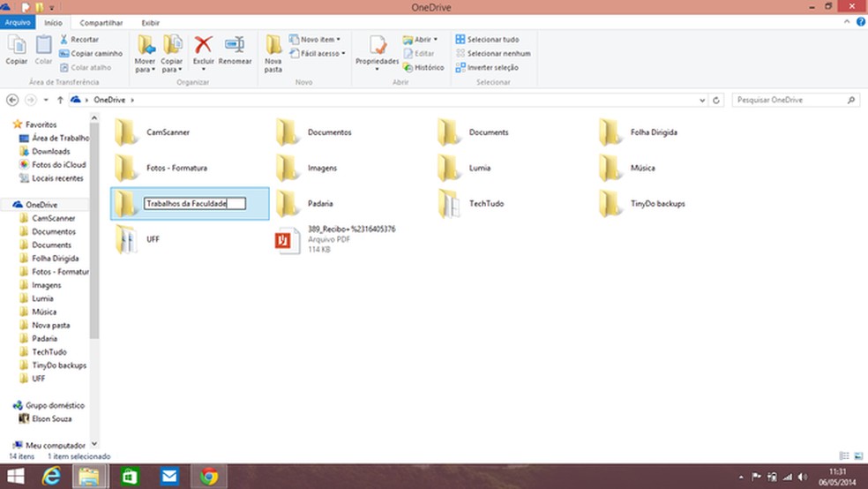Open the Arquivo menu

pos(18,23)
